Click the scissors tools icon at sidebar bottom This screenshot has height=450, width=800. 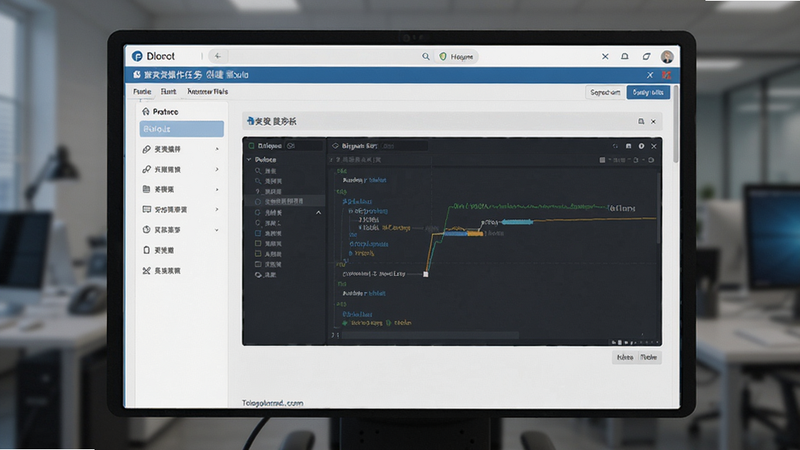[146, 270]
